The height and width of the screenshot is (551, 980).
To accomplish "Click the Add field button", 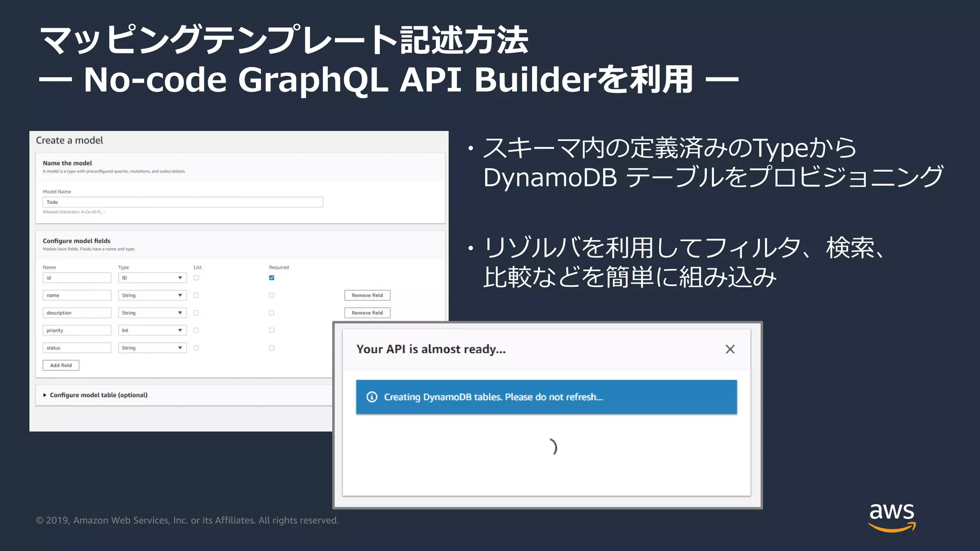I will [x=61, y=365].
